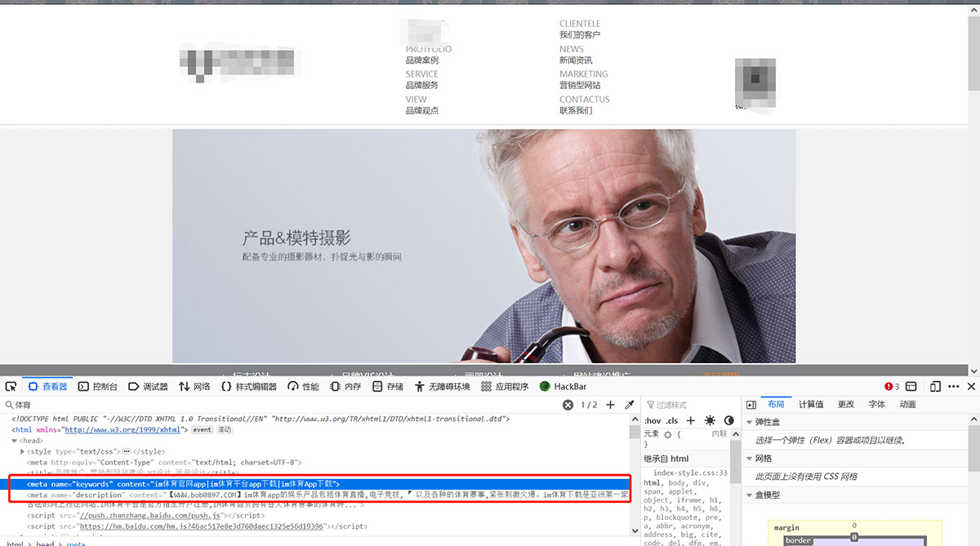
Task: Activate the element picker tool
Action: point(11,386)
